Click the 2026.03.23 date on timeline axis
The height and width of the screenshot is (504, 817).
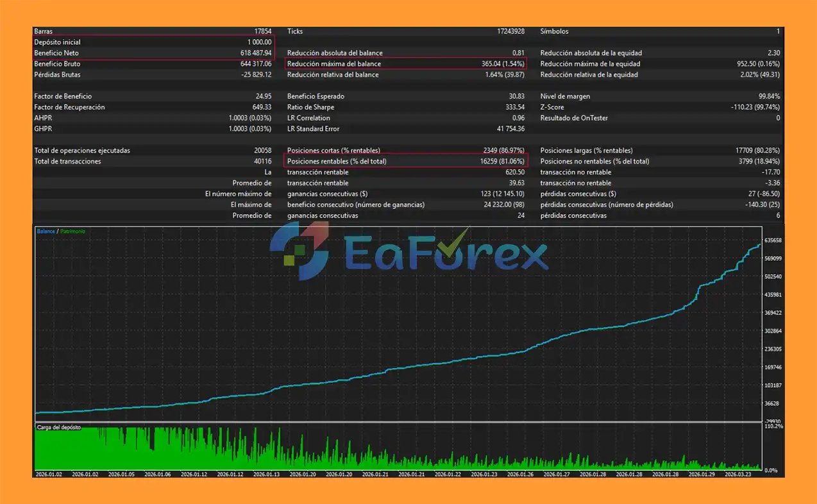738,475
